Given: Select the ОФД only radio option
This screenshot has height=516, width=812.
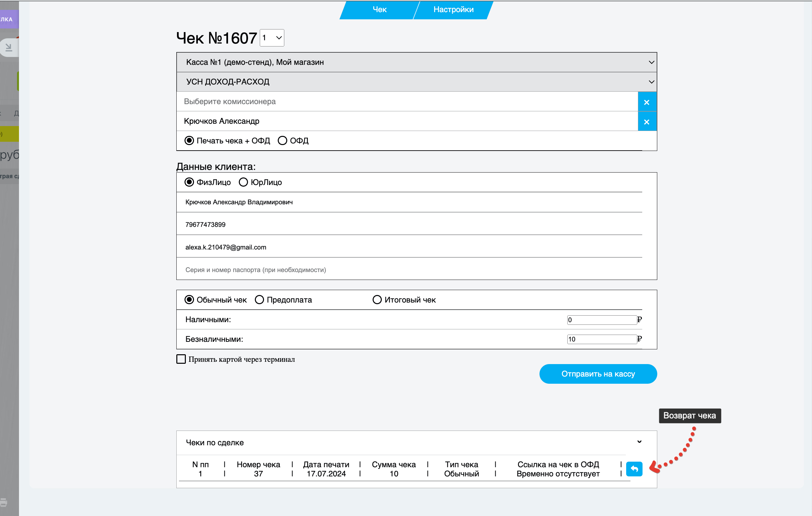Looking at the screenshot, I should pyautogui.click(x=282, y=140).
